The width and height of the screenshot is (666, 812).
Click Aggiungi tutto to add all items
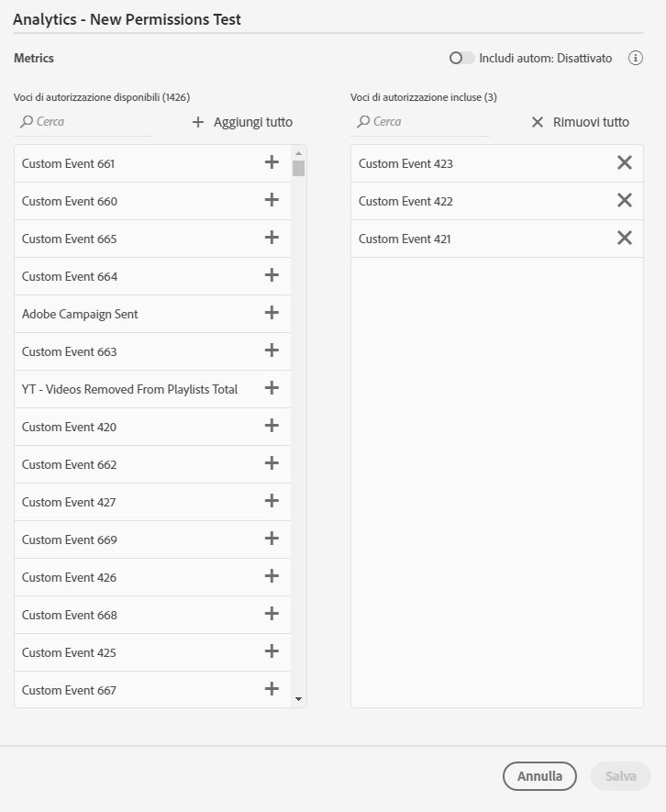coord(242,122)
